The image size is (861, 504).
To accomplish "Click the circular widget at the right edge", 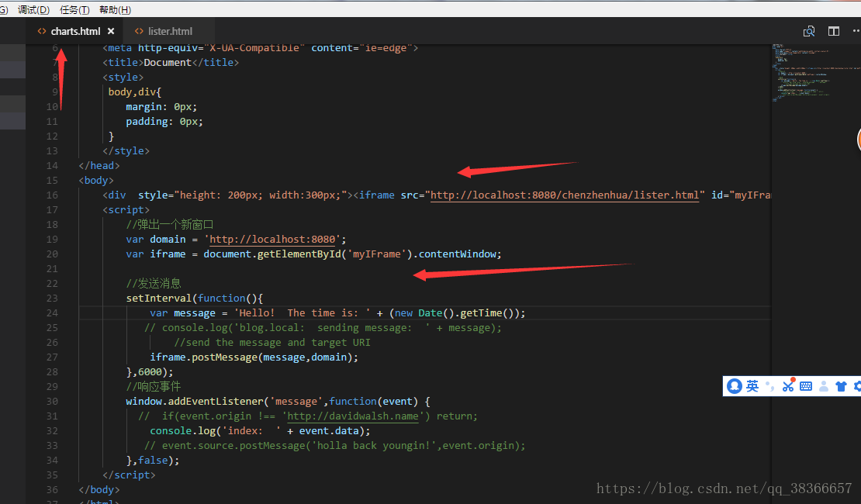I will [x=857, y=140].
